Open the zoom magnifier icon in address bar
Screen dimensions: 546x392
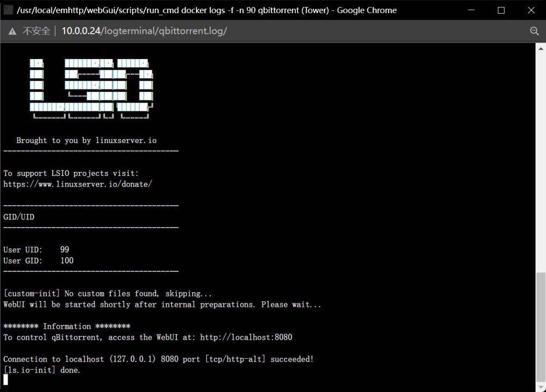click(x=534, y=31)
